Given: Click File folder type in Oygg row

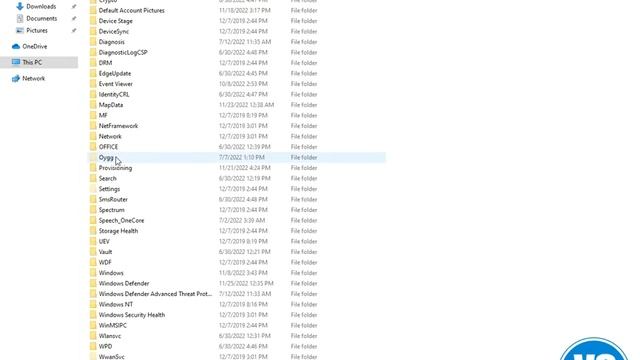Looking at the screenshot, I should tap(304, 158).
